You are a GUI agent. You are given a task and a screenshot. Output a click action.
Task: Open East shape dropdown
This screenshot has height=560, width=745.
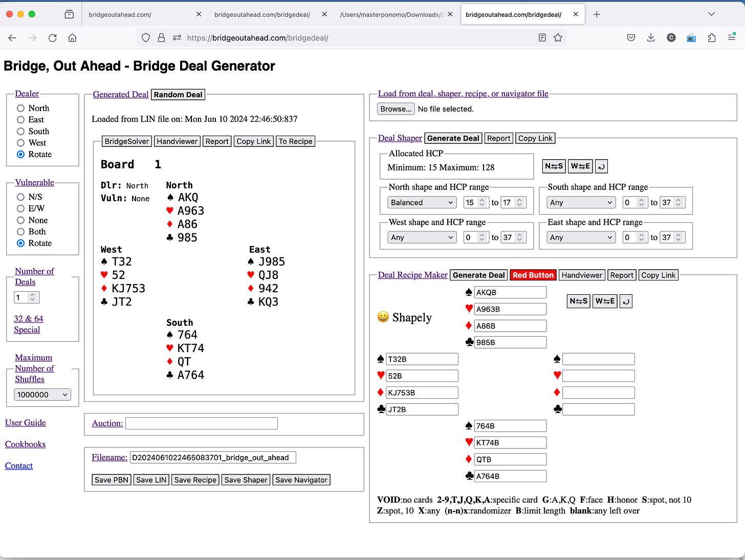point(581,237)
